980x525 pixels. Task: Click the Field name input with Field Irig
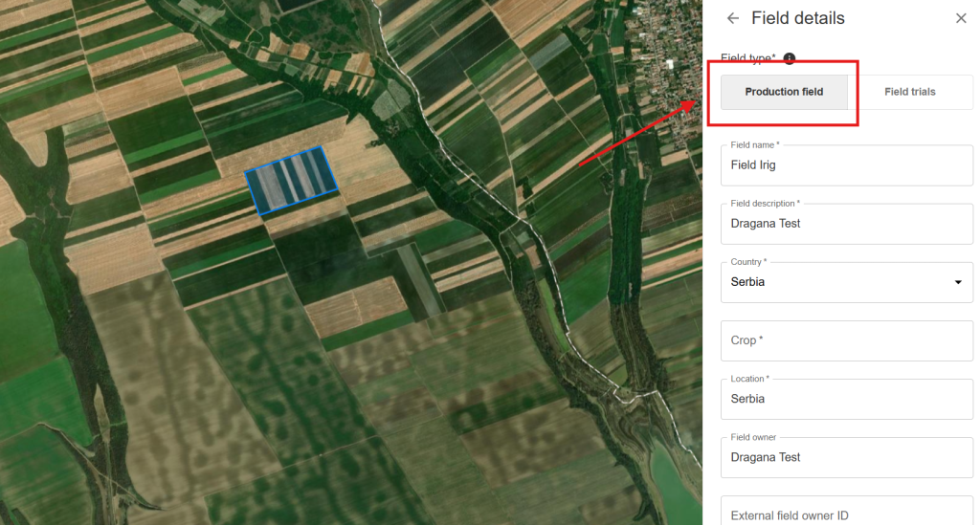pyautogui.click(x=846, y=165)
